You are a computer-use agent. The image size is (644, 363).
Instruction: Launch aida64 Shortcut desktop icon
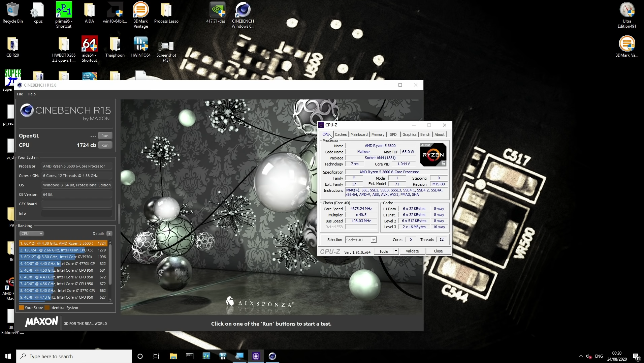pos(89,49)
